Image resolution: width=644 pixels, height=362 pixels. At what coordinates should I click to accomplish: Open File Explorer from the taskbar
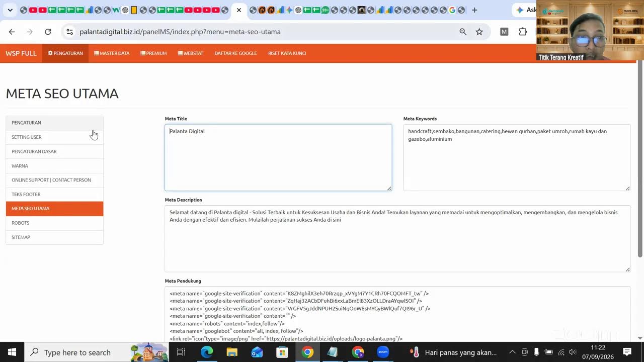pos(232,352)
